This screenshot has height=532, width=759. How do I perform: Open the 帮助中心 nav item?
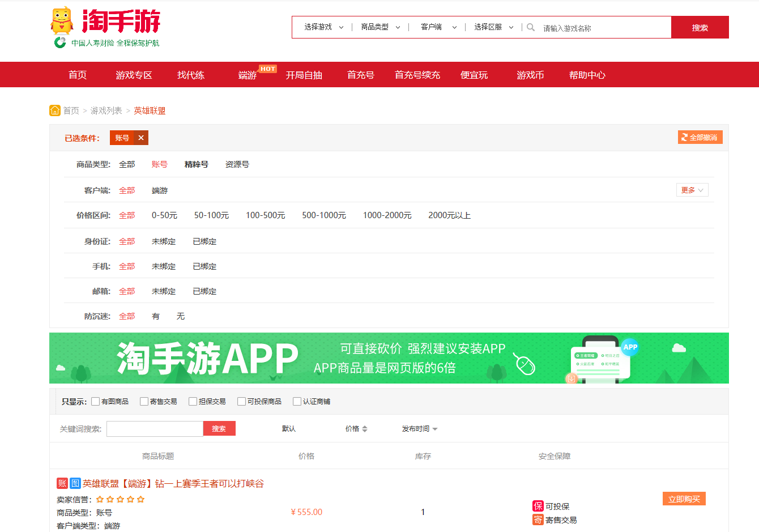click(587, 75)
